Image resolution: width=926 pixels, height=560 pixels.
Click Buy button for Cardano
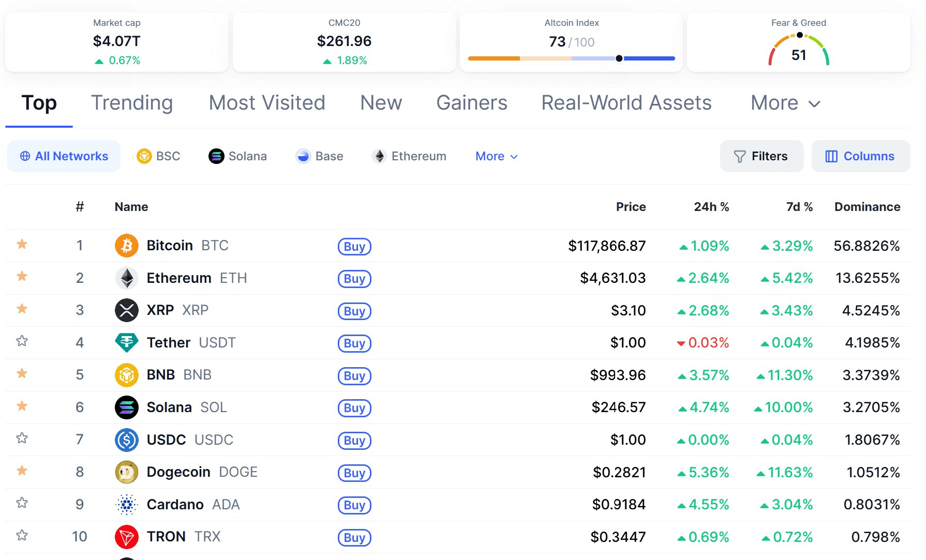354,505
